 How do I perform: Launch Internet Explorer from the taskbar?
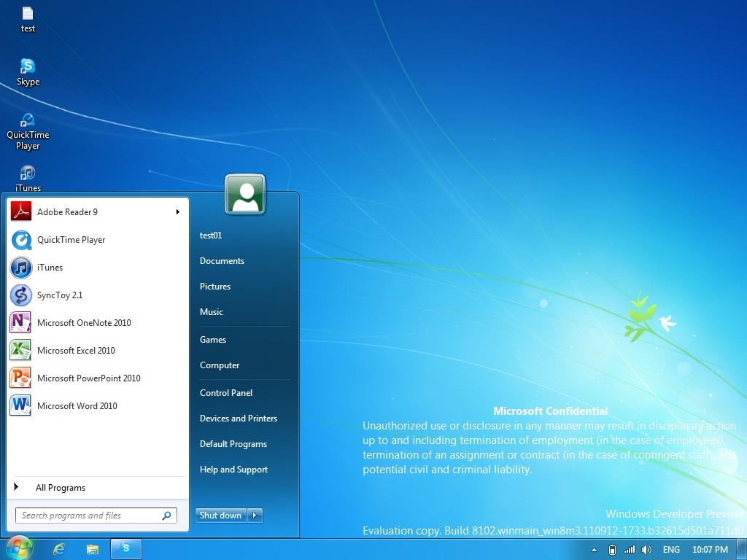click(59, 549)
